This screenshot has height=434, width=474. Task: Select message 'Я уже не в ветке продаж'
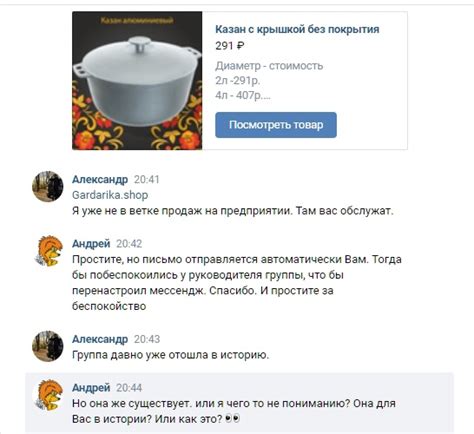[x=233, y=211]
